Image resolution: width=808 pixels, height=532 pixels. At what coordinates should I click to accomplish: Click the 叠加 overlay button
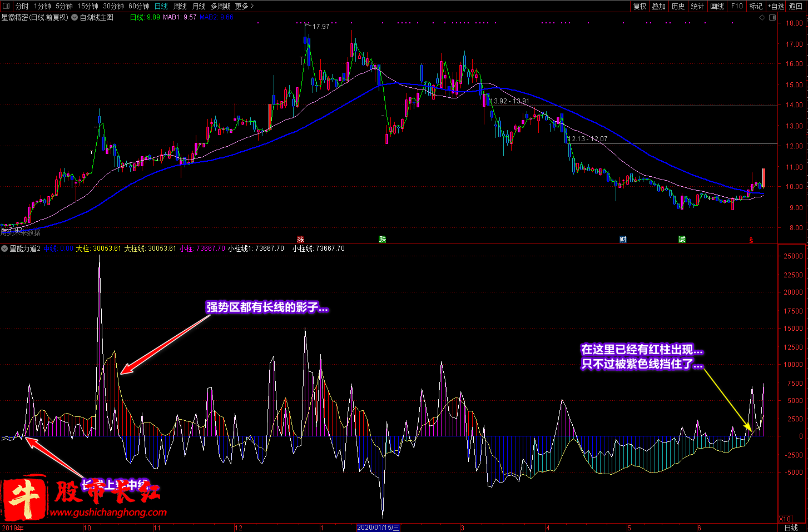[659, 6]
